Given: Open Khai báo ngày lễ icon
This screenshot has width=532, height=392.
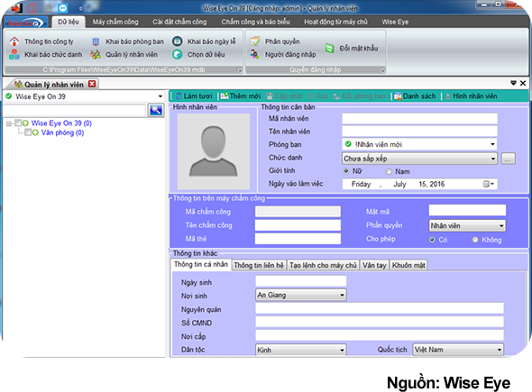Looking at the screenshot, I should 177,41.
